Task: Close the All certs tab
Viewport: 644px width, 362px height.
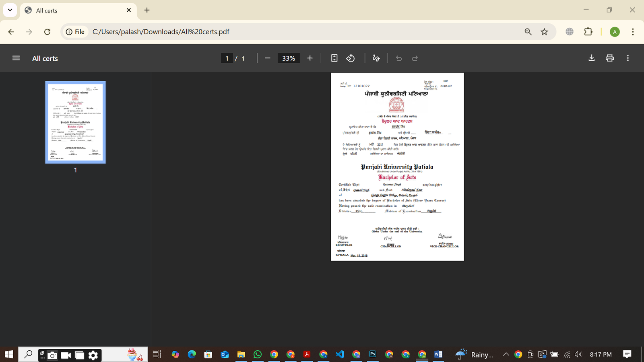Action: (x=129, y=10)
